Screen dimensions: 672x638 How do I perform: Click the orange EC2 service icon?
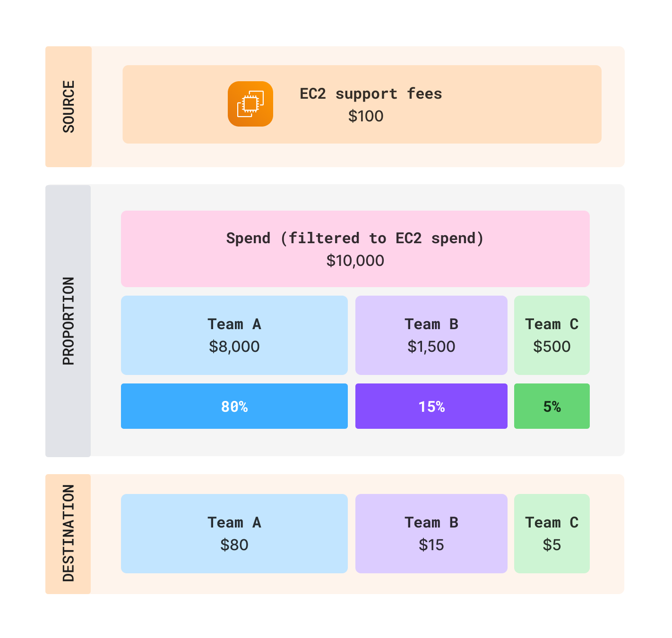250,104
